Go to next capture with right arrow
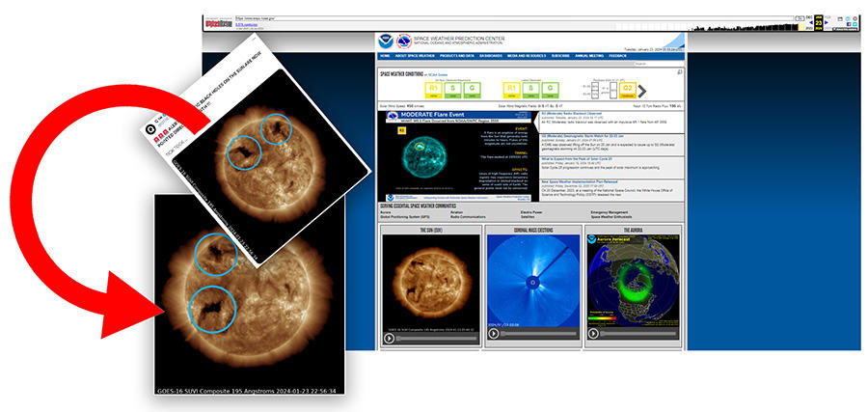This screenshot has height=412, width=868. click(x=827, y=23)
